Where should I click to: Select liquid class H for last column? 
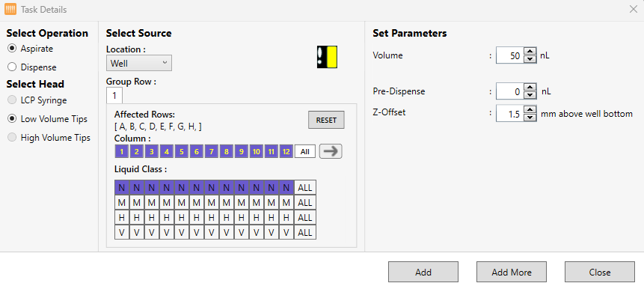(286, 217)
